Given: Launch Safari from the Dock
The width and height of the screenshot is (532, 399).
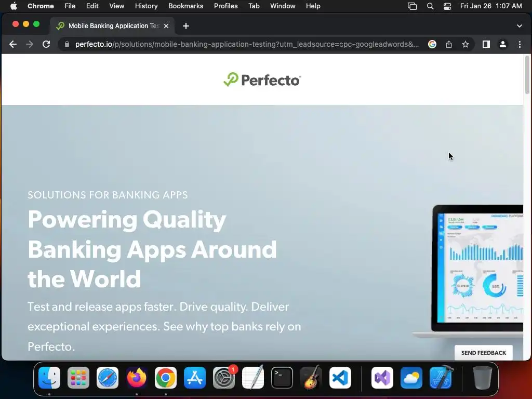Looking at the screenshot, I should (x=108, y=377).
